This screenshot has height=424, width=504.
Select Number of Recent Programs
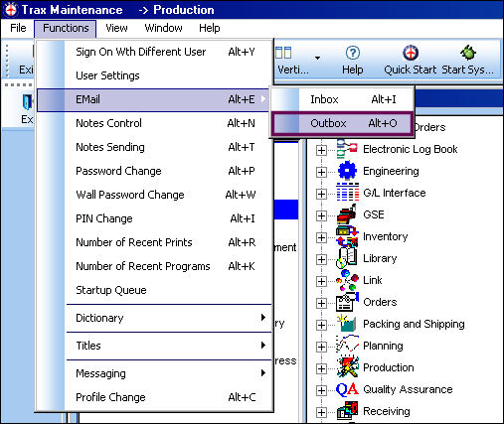pos(154,266)
